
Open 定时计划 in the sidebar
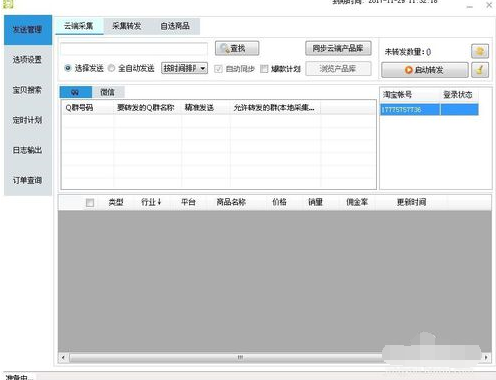28,120
